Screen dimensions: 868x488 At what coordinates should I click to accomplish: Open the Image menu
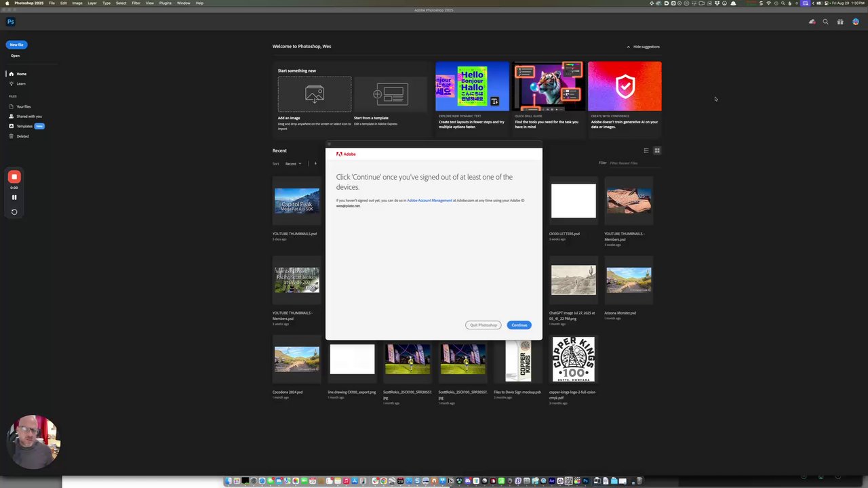point(77,3)
